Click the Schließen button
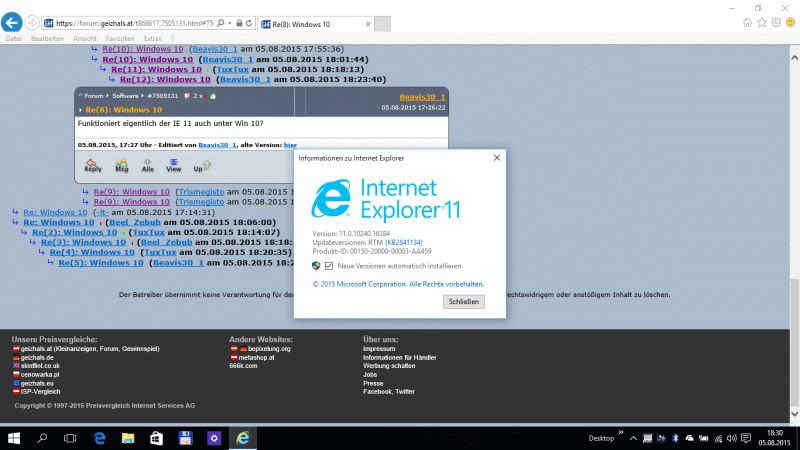This screenshot has width=800, height=450. click(x=463, y=302)
